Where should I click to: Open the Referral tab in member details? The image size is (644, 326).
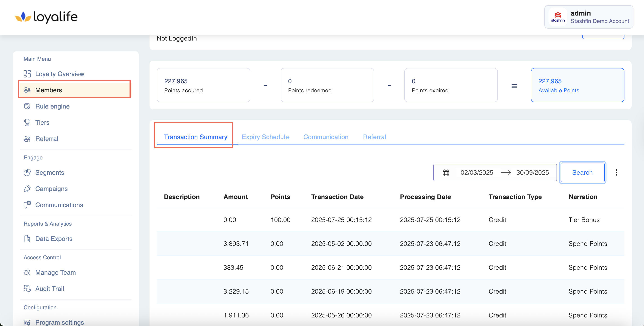click(374, 137)
